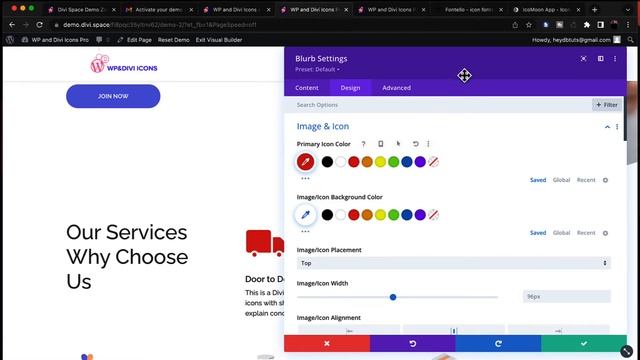Snap Blurb Settings to sidebar
Image resolution: width=640 pixels, height=360 pixels.
point(600,59)
